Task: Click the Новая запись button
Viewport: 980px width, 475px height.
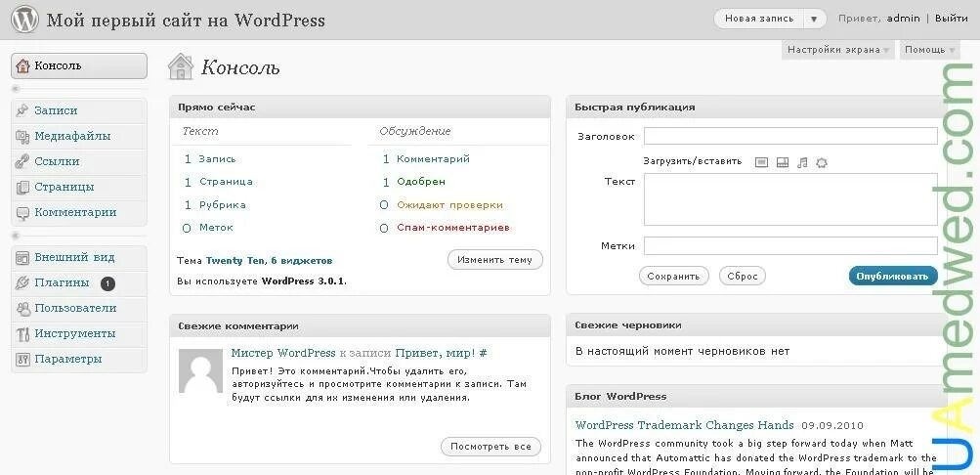Action: 759,19
